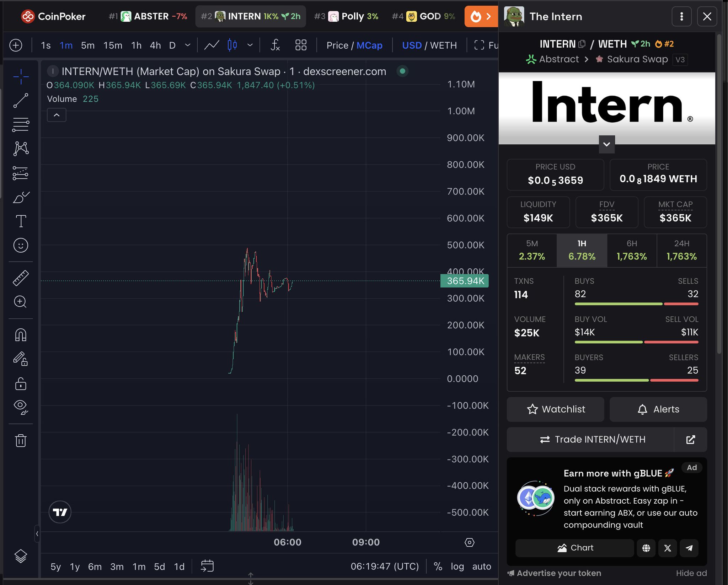728x585 pixels.
Task: Select the trend line drawing tool
Action: [x=21, y=101]
